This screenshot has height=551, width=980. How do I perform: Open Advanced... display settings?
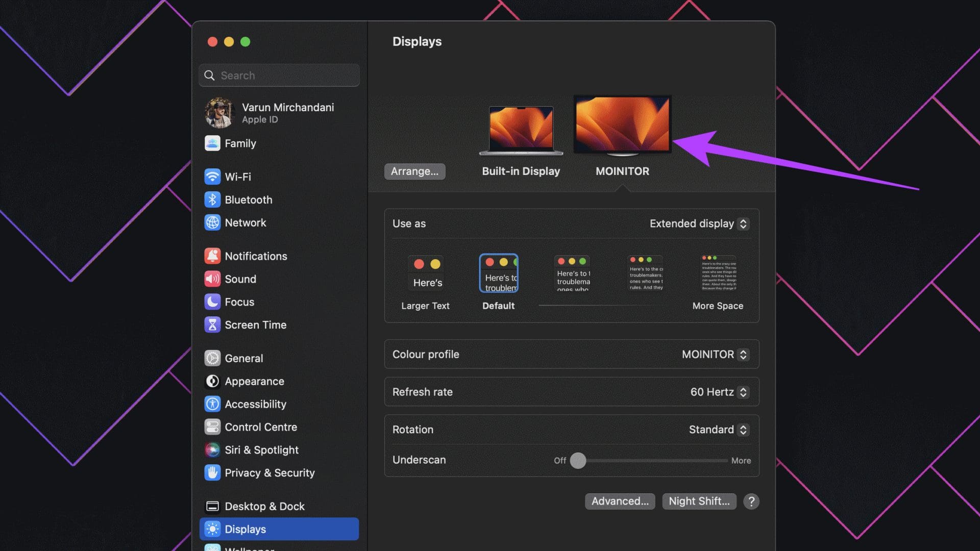pyautogui.click(x=620, y=502)
